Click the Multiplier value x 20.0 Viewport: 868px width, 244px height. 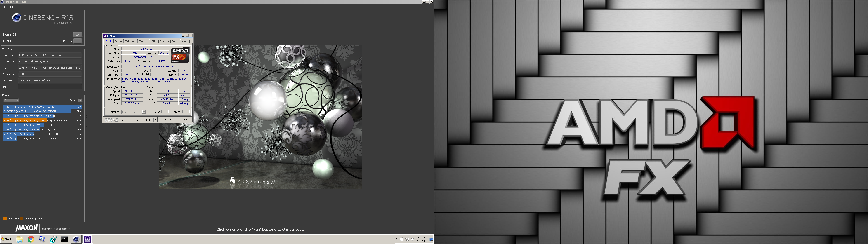click(132, 95)
